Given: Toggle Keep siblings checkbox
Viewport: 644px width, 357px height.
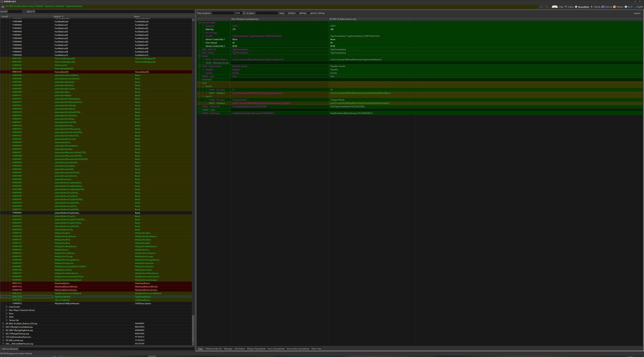Looking at the screenshot, I should coord(298,13).
